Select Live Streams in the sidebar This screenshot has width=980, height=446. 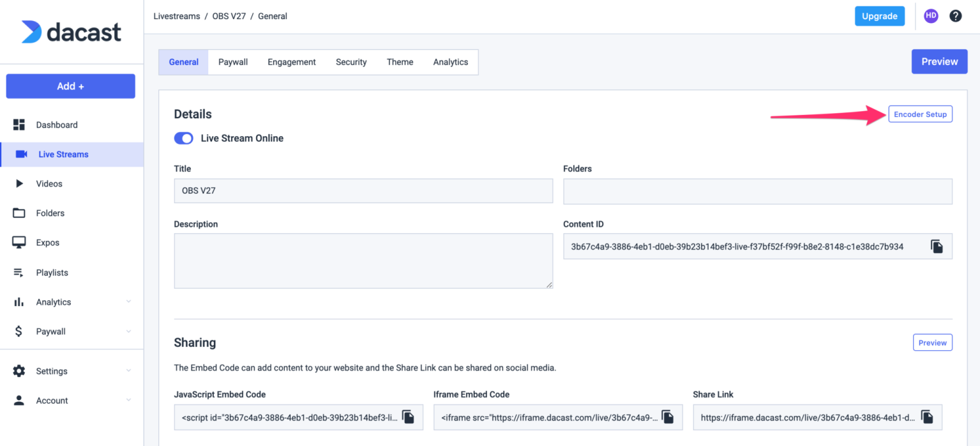pos(63,154)
